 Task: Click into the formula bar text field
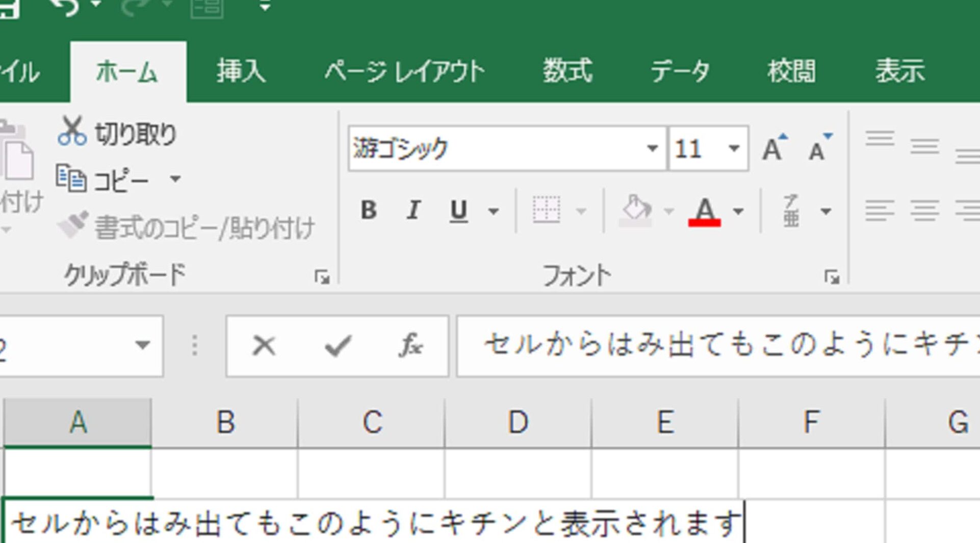coord(714,346)
